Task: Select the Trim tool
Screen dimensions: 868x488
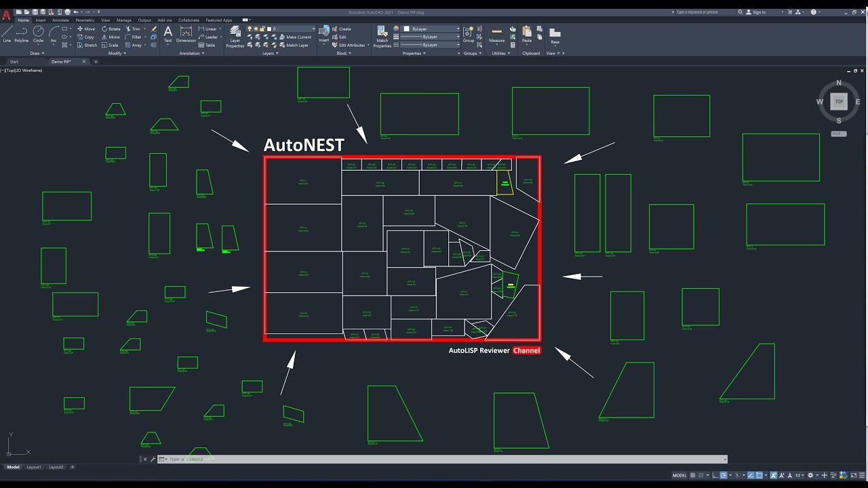Action: (133, 29)
